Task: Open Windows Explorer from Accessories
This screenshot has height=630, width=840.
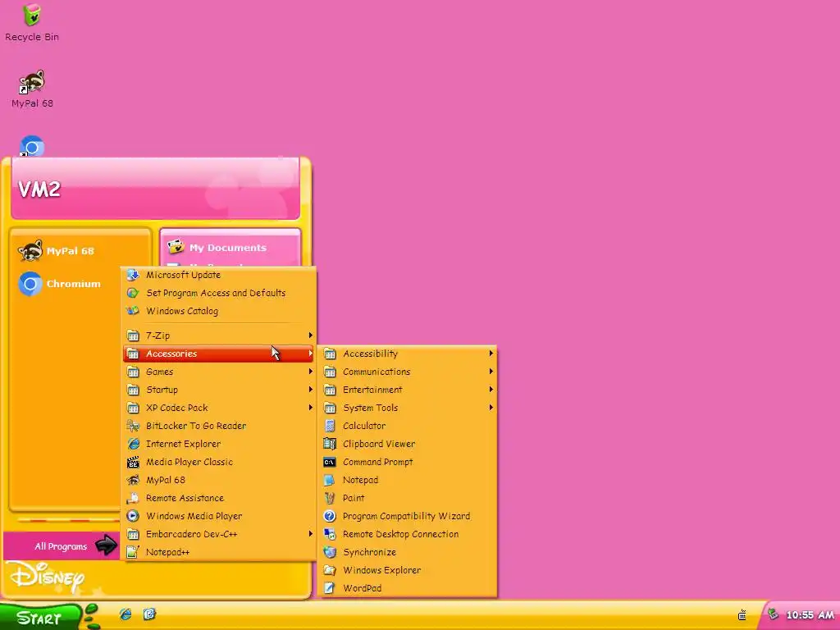Action: (x=407, y=571)
